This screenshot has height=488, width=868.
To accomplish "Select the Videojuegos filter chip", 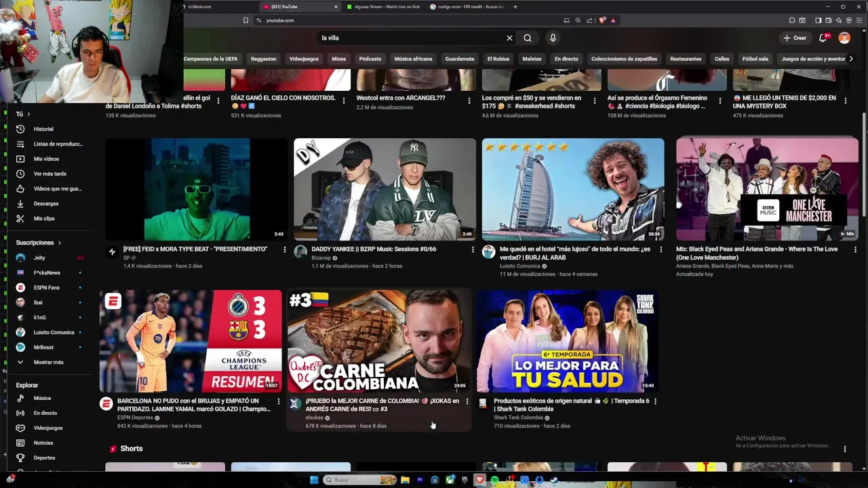I will tap(304, 59).
